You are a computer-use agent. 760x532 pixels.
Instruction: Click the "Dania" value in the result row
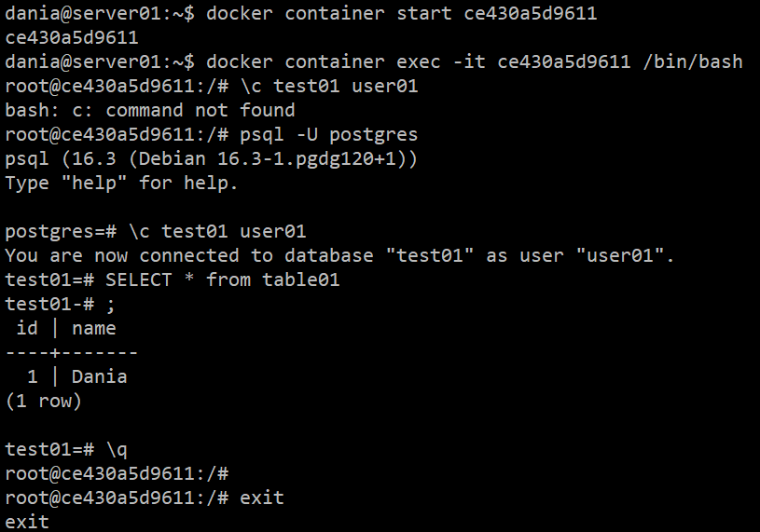click(x=99, y=376)
